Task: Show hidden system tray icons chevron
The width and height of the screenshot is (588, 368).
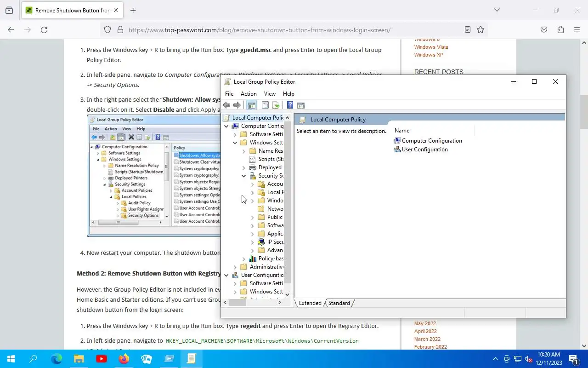Action: (x=495, y=359)
